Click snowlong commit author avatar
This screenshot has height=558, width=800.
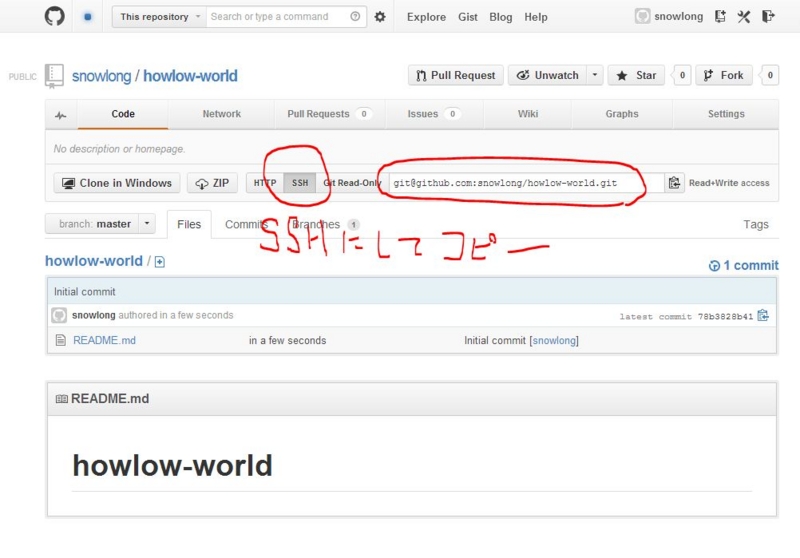coord(59,315)
